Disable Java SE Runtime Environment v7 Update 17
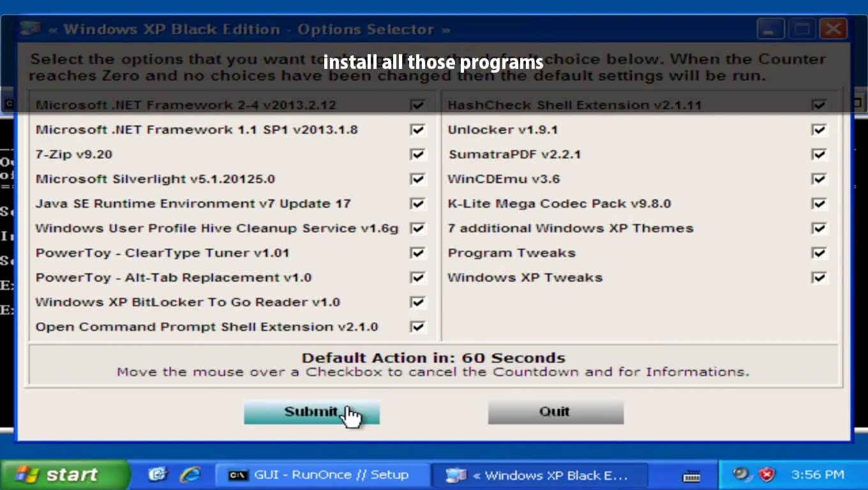 coord(418,204)
